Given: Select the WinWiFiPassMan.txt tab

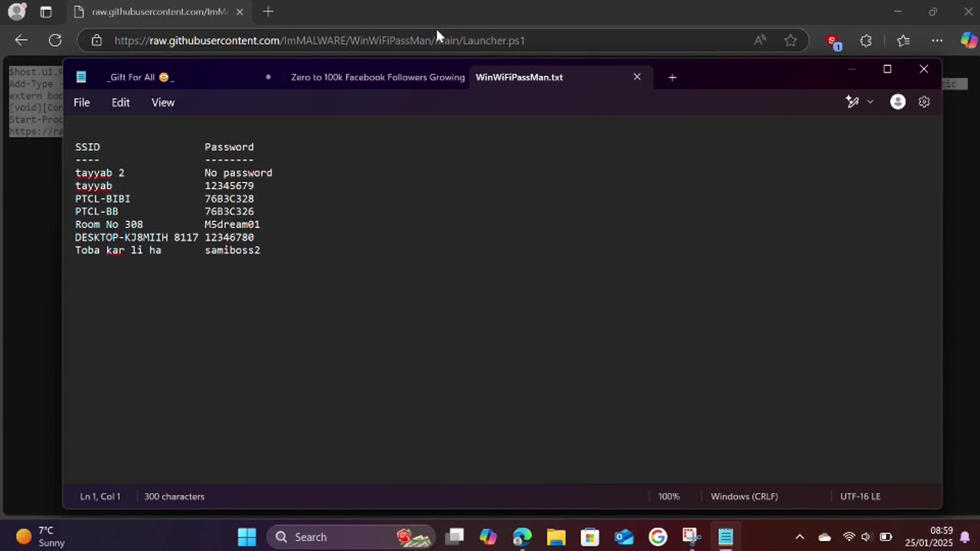Looking at the screenshot, I should tap(519, 77).
